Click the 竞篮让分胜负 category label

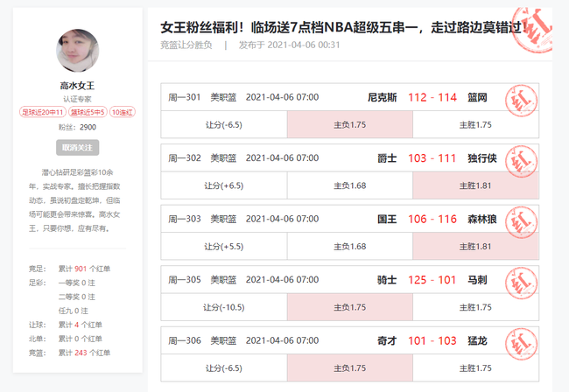[x=186, y=45]
